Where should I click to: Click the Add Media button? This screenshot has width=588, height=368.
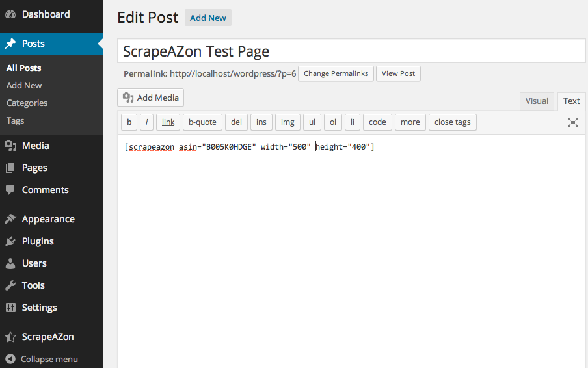(x=150, y=98)
